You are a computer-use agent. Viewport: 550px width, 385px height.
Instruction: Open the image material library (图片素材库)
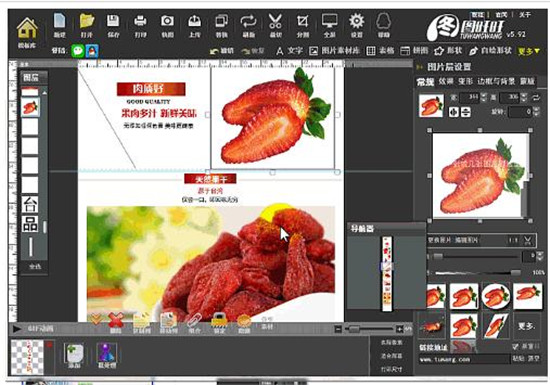(x=334, y=51)
